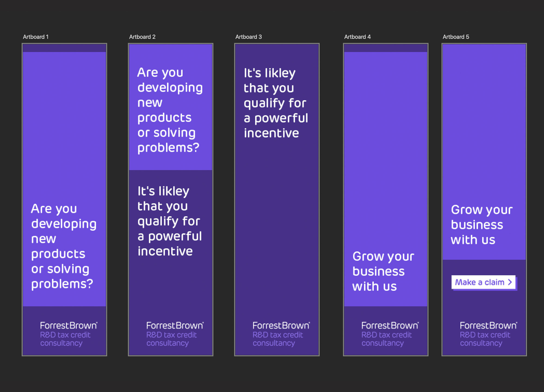
Task: Select the ForrestBrown logo on Artboard 4
Action: pyautogui.click(x=390, y=325)
